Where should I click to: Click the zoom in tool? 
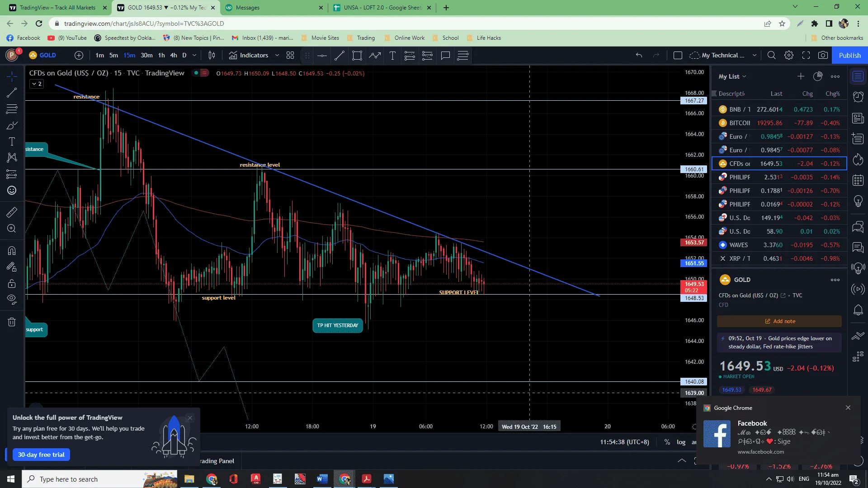pos(12,228)
